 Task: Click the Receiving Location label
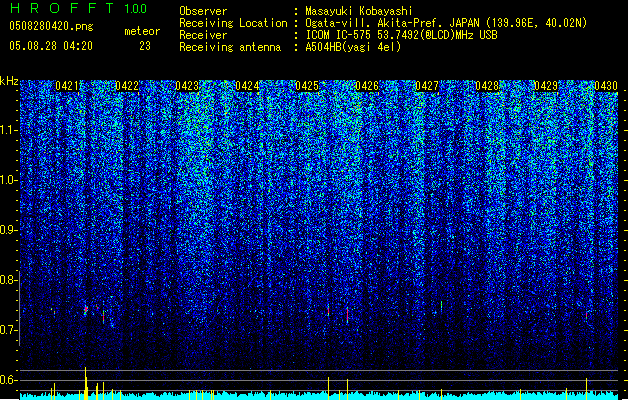click(x=233, y=23)
